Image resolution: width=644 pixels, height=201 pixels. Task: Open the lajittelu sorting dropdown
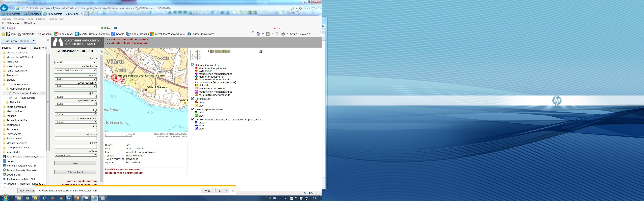(x=75, y=155)
